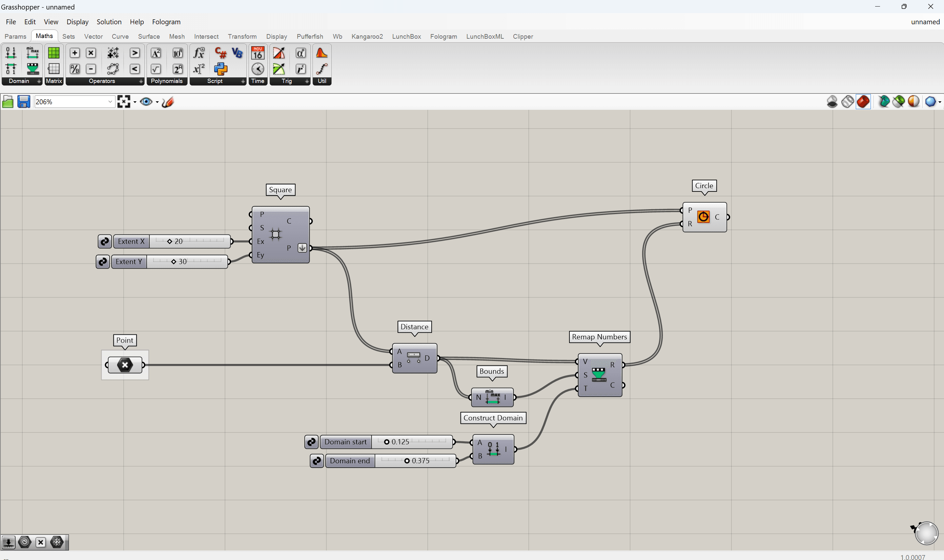Toggle the Extent X slider link icon
944x560 pixels.
pyautogui.click(x=105, y=242)
